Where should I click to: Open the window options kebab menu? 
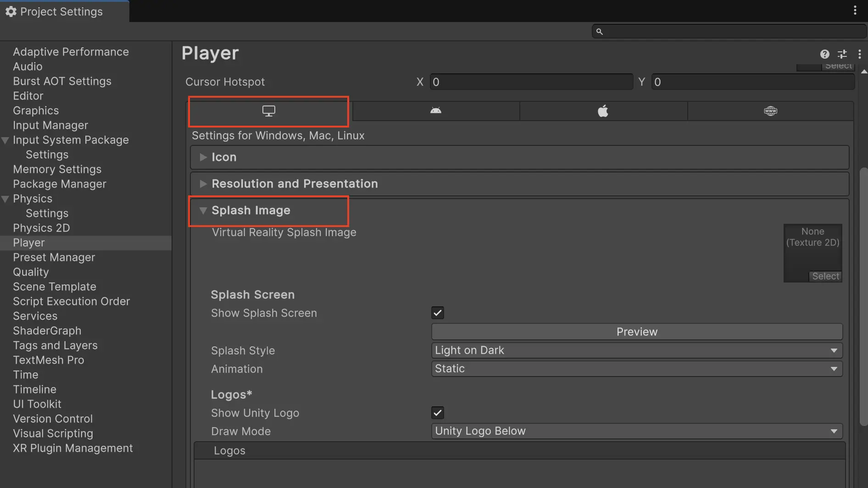click(855, 11)
